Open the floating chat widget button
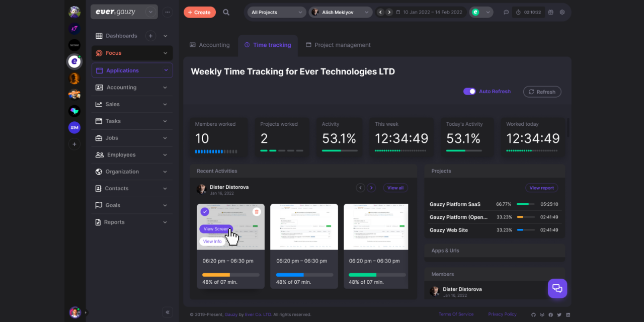Viewport: 644px width, 322px height. [557, 288]
